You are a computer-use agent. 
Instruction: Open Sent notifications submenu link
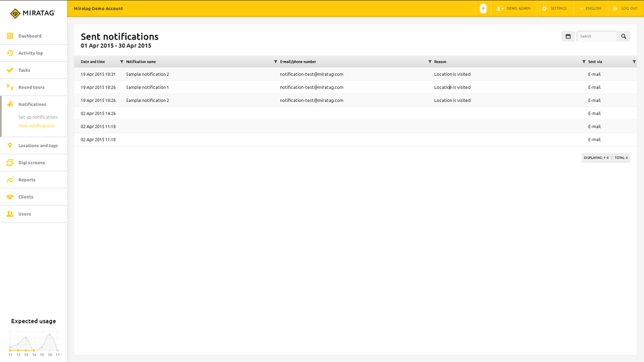(36, 126)
